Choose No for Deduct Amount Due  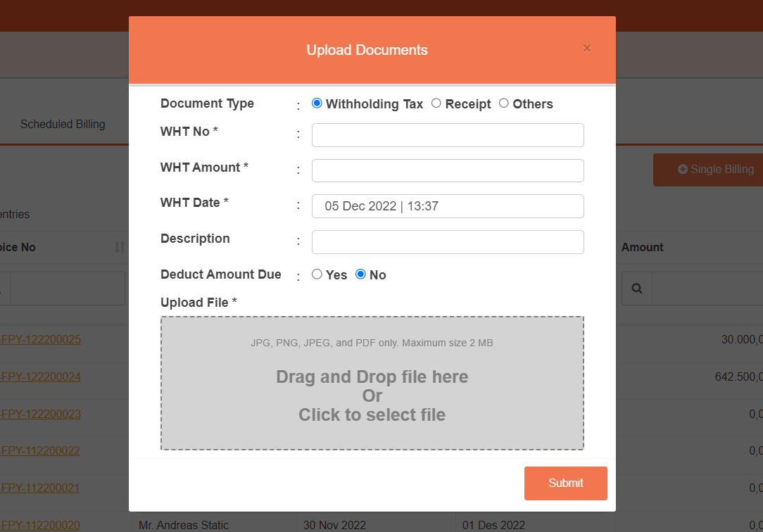(361, 274)
